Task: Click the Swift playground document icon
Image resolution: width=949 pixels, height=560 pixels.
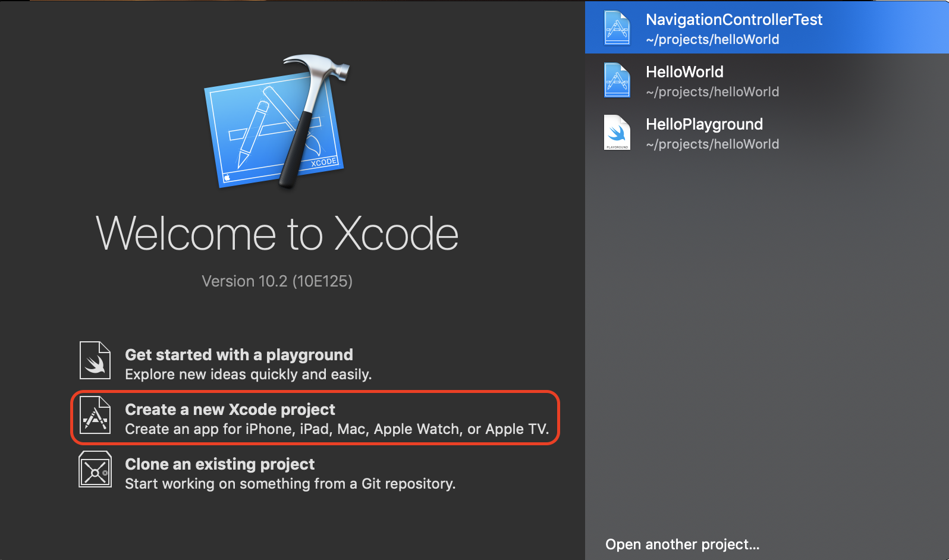Action: [95, 360]
